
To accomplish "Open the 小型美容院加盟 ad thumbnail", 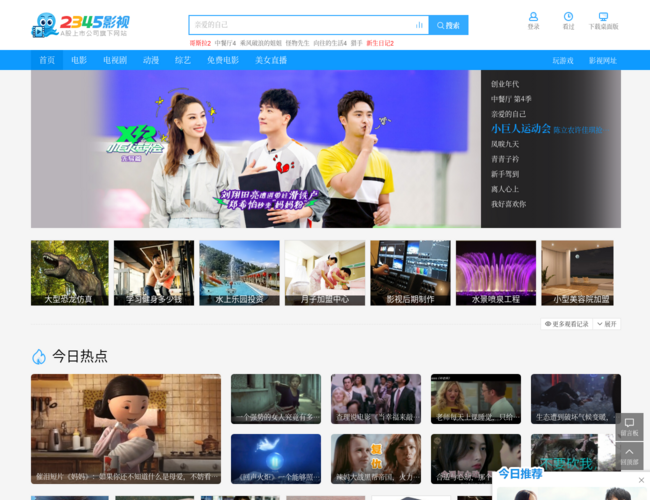I will coord(577,273).
